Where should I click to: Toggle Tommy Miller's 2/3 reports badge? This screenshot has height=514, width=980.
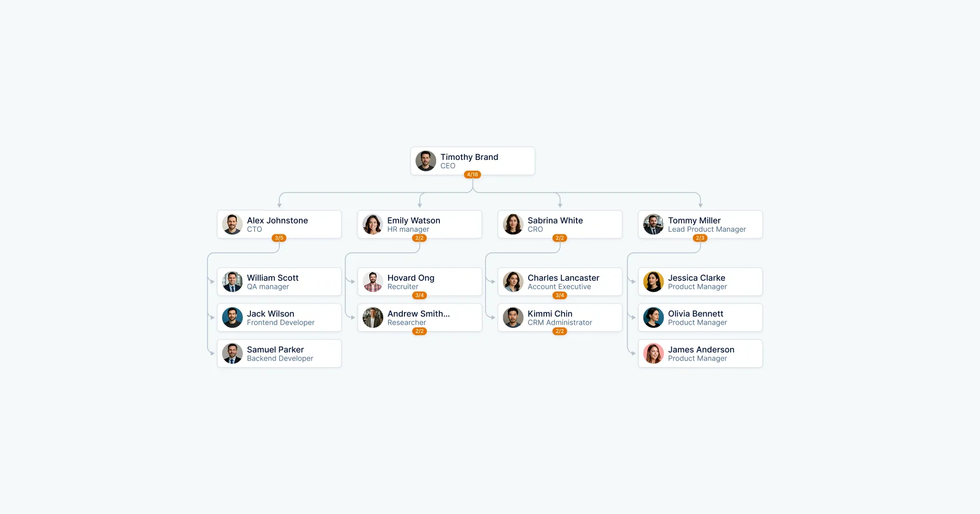pyautogui.click(x=700, y=238)
